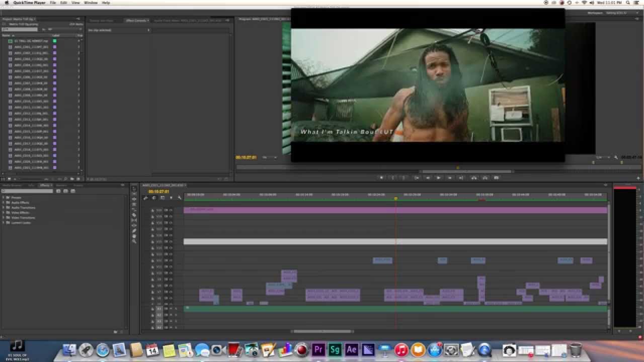Add a marker from the timeline toolbar

click(171, 198)
